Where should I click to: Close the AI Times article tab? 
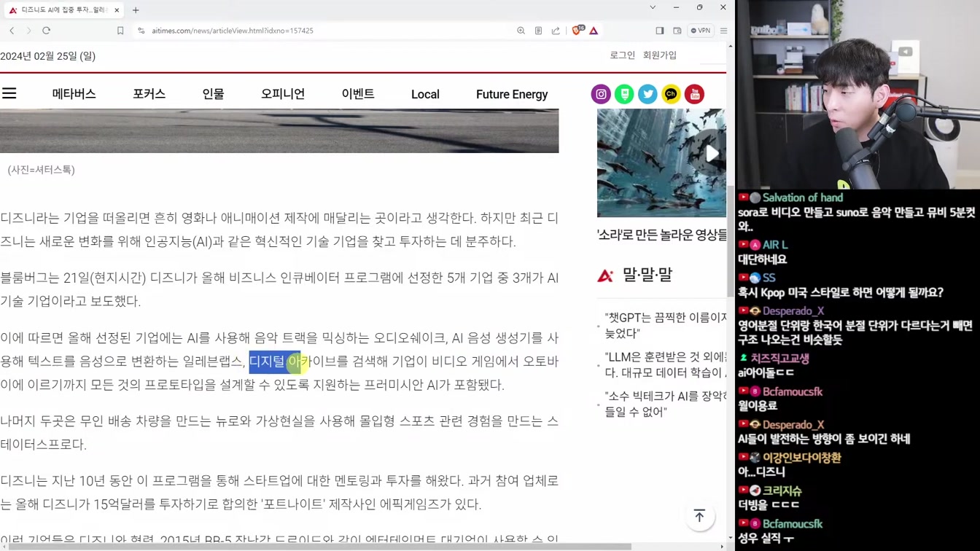tap(117, 10)
